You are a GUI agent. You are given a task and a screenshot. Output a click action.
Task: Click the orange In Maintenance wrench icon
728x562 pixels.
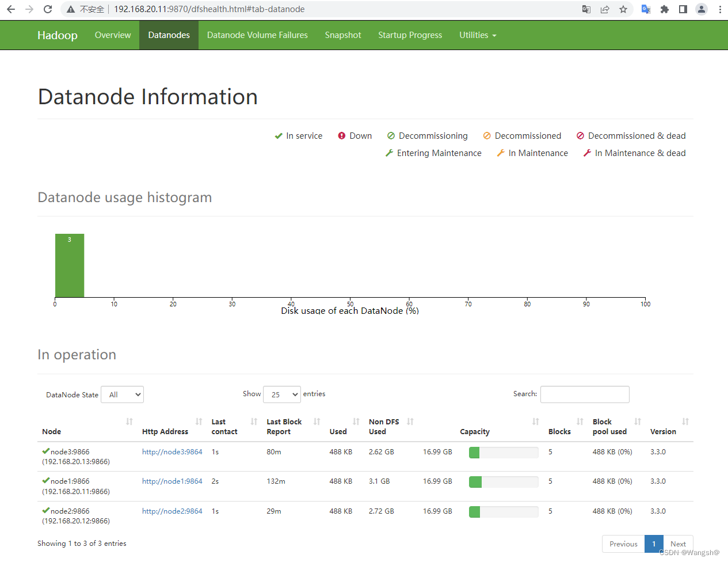[x=501, y=153]
